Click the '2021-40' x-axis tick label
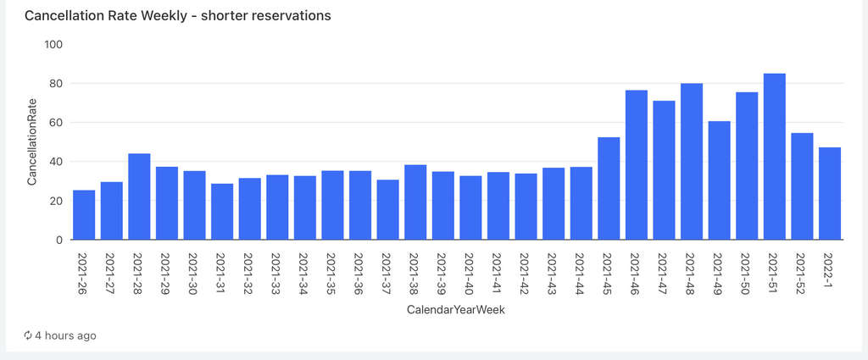The width and height of the screenshot is (868, 360). coord(469,272)
